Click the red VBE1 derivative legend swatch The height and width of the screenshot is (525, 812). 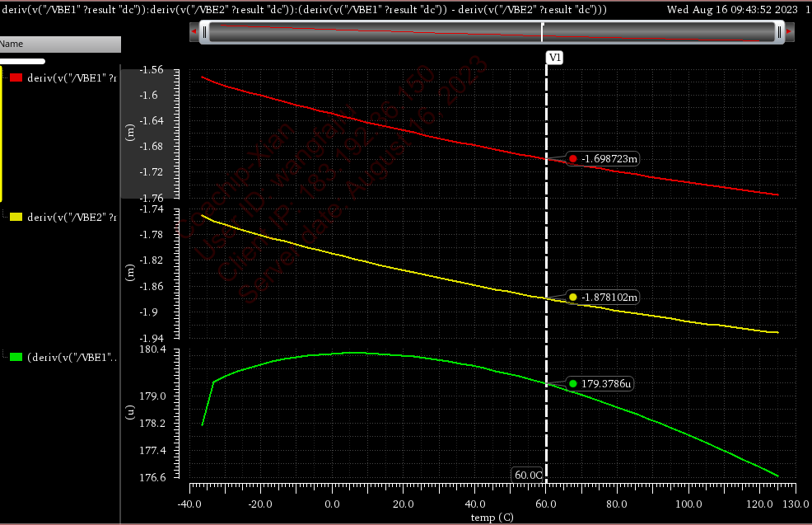[16, 77]
